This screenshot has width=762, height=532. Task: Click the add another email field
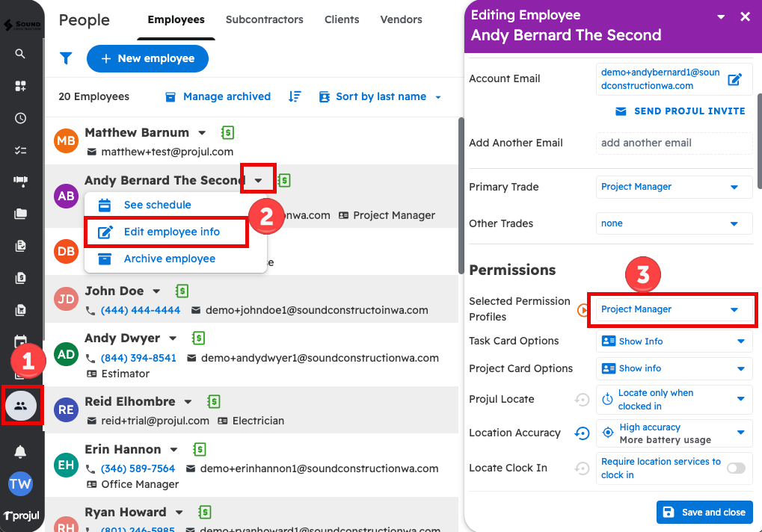[x=674, y=143]
